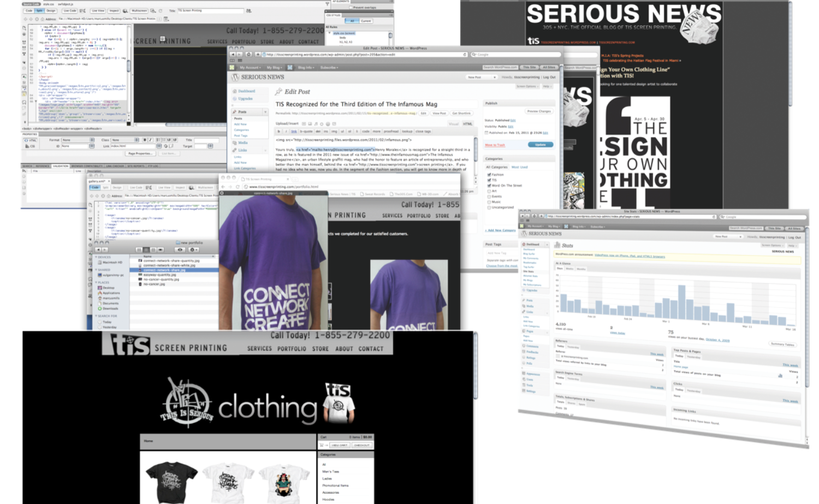This screenshot has width=819, height=504.
Task: Open CONTACT on the store page navigation
Action: click(x=371, y=348)
